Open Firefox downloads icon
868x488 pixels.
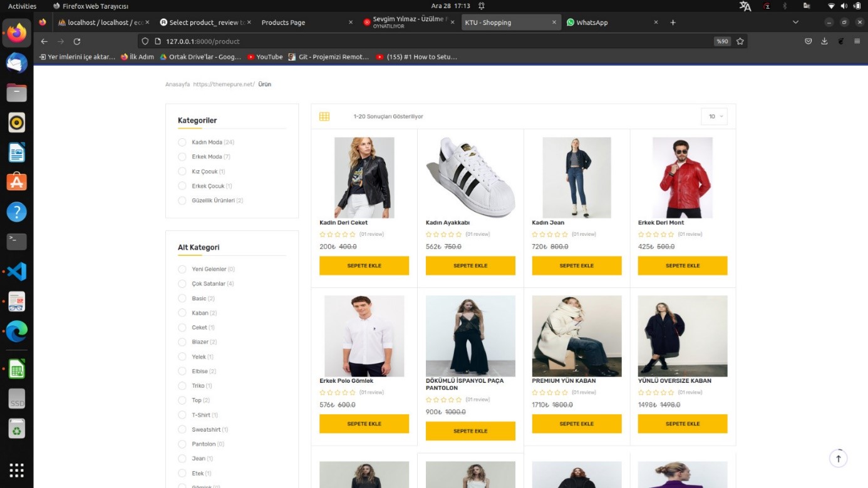pyautogui.click(x=824, y=41)
